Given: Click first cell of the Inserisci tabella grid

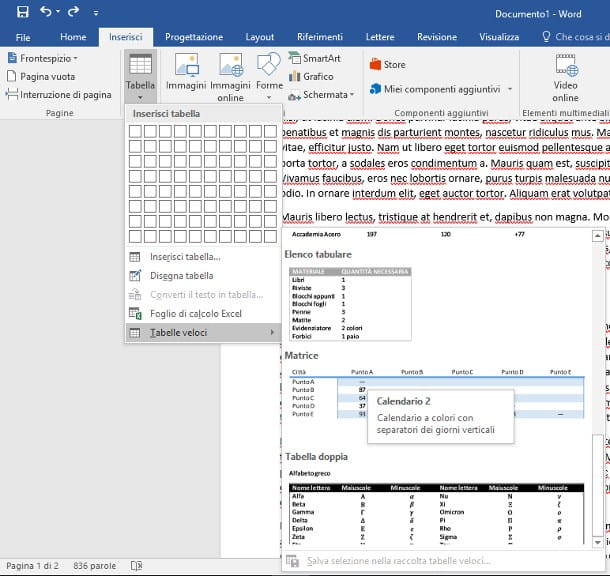Looking at the screenshot, I should [136, 131].
